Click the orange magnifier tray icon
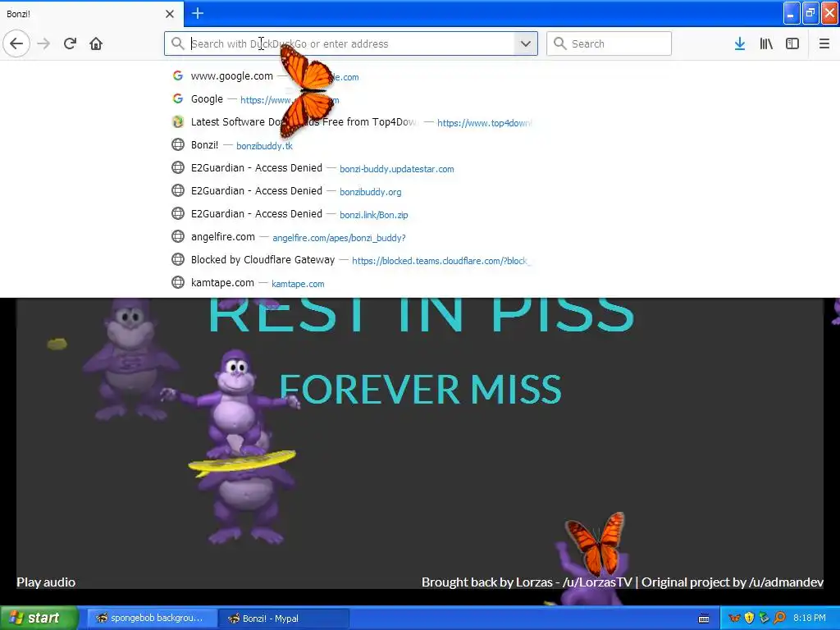 pos(779,619)
